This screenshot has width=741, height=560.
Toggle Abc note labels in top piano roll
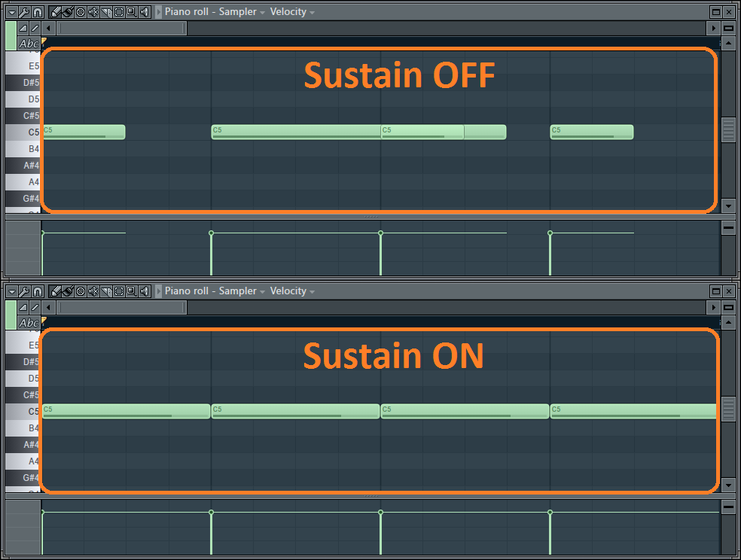29,44
